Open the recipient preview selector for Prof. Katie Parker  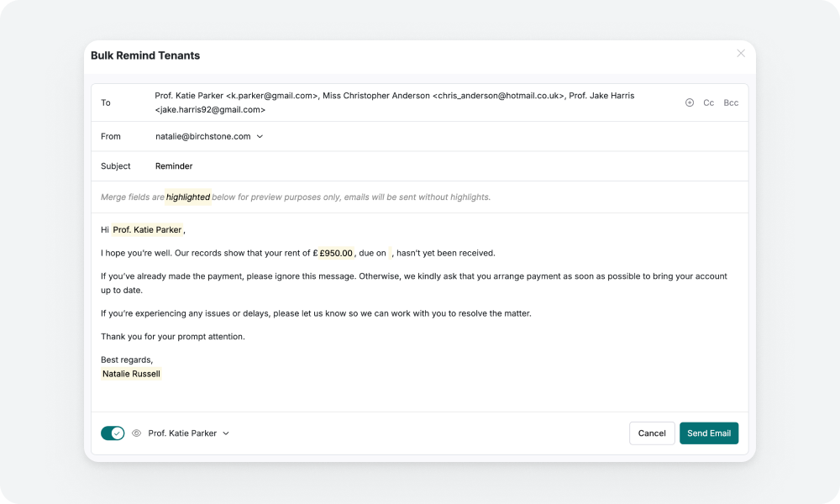pos(185,433)
